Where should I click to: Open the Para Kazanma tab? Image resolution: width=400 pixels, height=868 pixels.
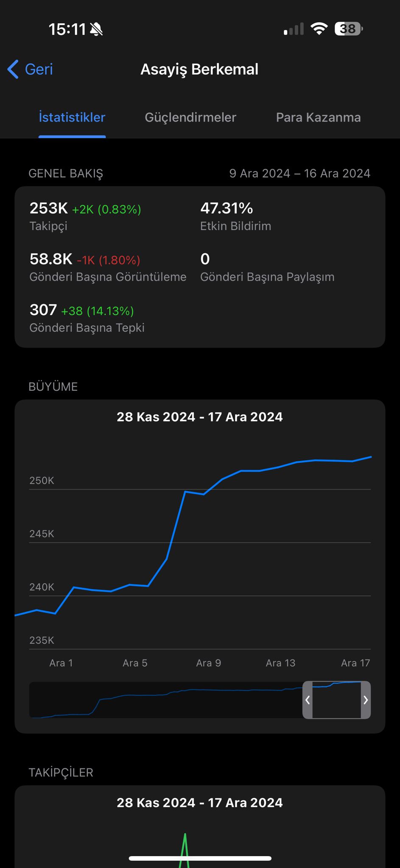point(318,117)
